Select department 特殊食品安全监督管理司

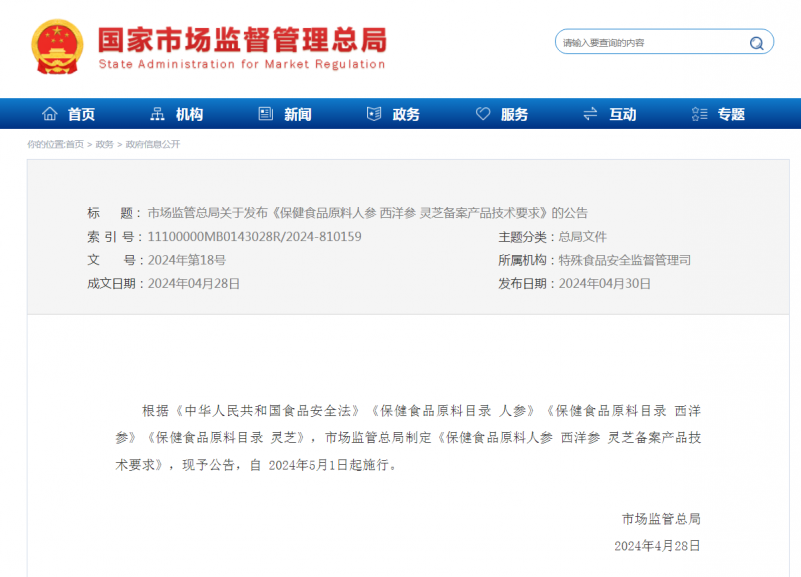pos(625,260)
